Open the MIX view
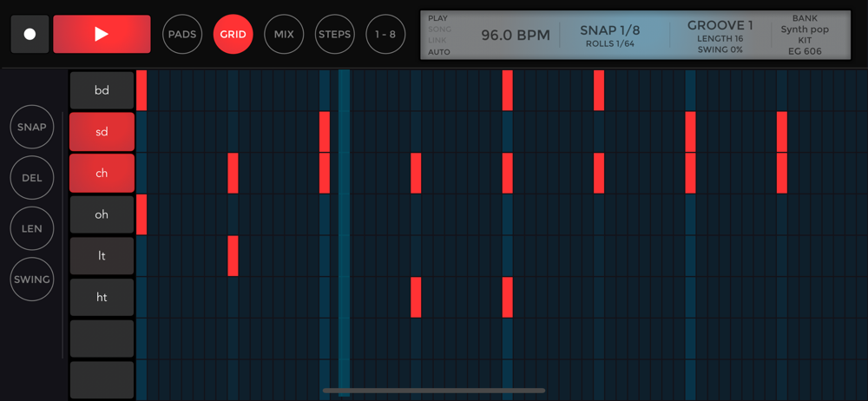The width and height of the screenshot is (868, 401). tap(284, 35)
